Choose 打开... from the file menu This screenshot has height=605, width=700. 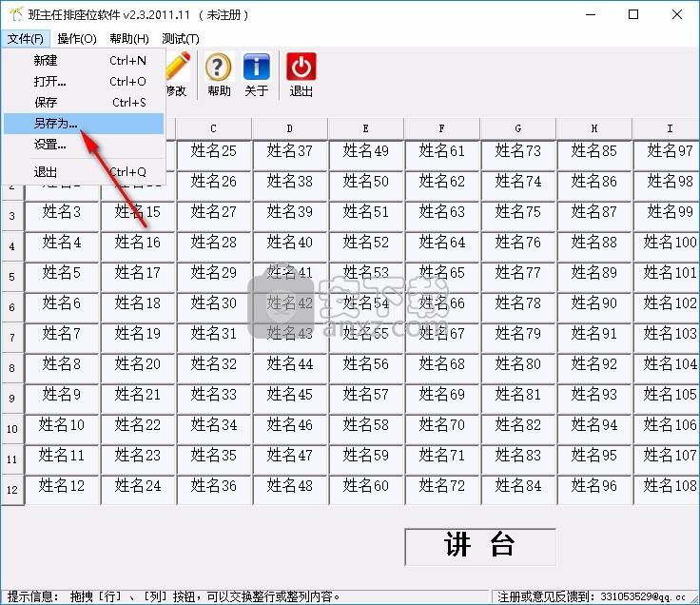(84, 81)
